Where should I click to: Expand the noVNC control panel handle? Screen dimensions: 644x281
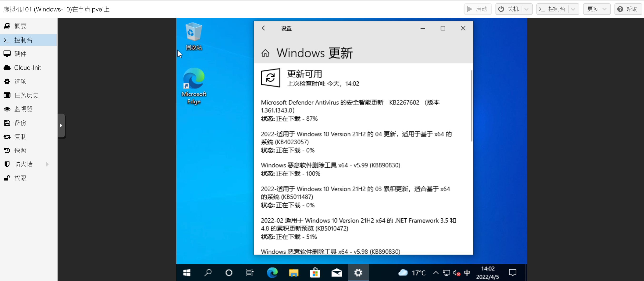pos(61,125)
